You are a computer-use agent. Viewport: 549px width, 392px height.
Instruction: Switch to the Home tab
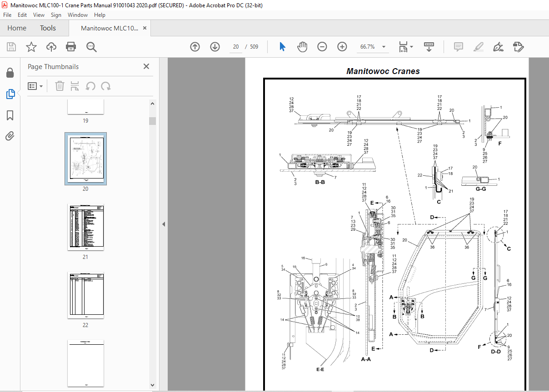tap(17, 28)
